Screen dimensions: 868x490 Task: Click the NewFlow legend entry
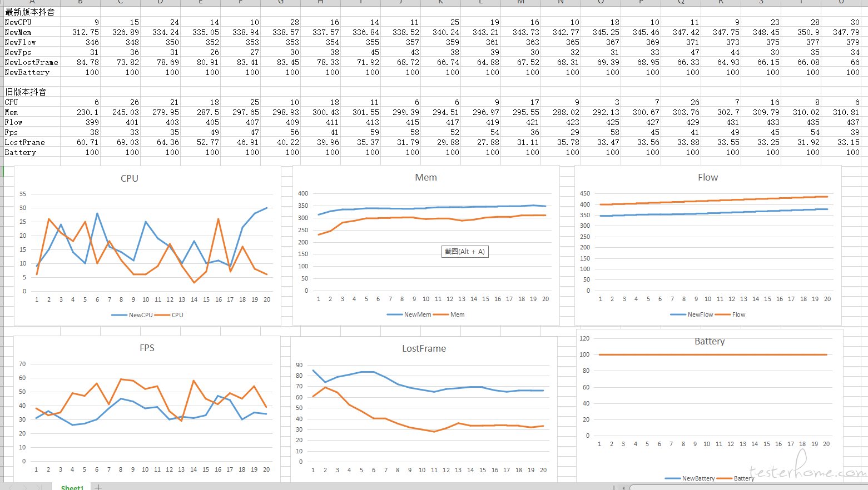click(692, 314)
